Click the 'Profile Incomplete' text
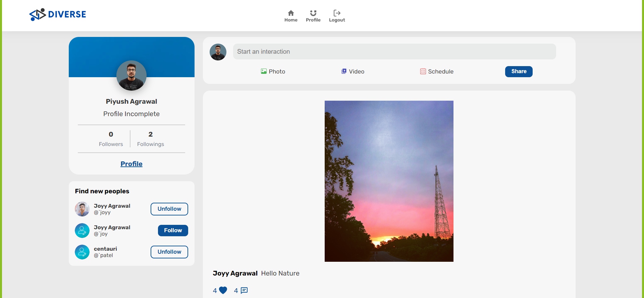 131,114
